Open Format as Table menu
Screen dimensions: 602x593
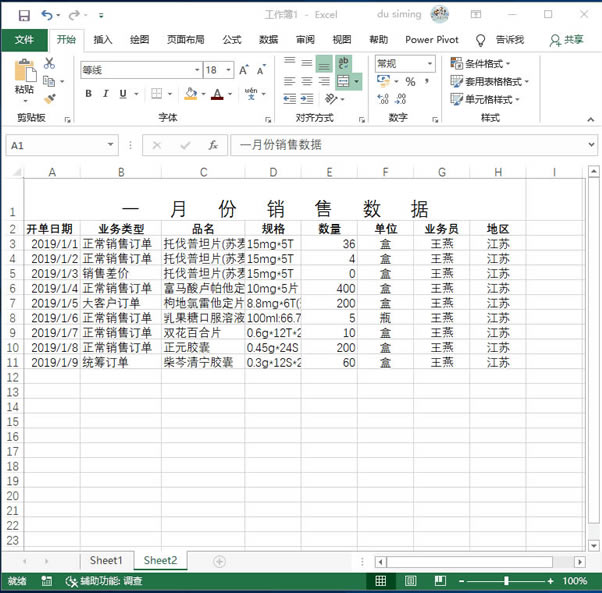point(489,81)
